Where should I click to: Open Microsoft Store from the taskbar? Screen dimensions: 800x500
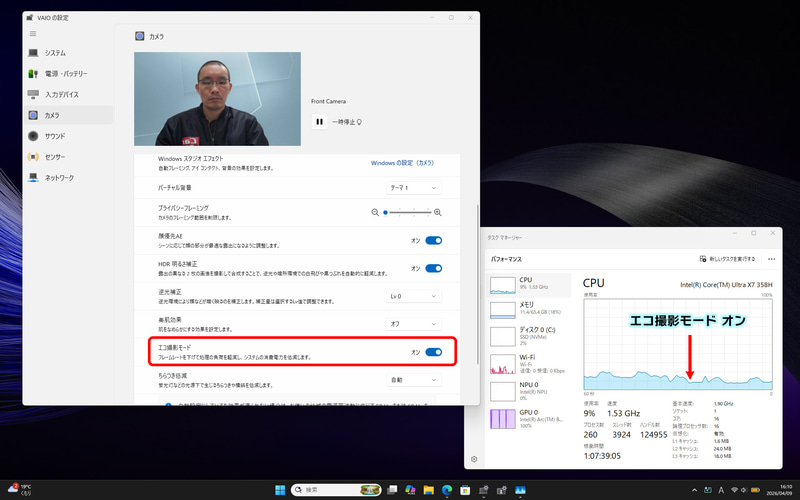coord(465,490)
